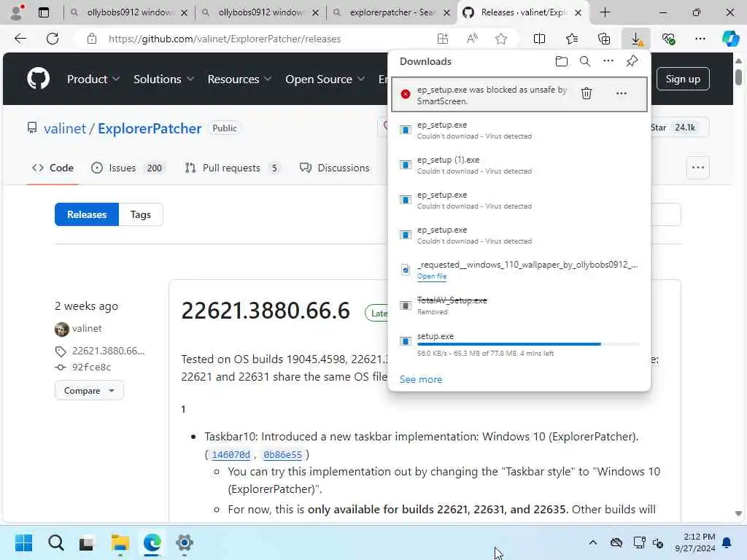Click the Star count 24.1k

(x=684, y=128)
